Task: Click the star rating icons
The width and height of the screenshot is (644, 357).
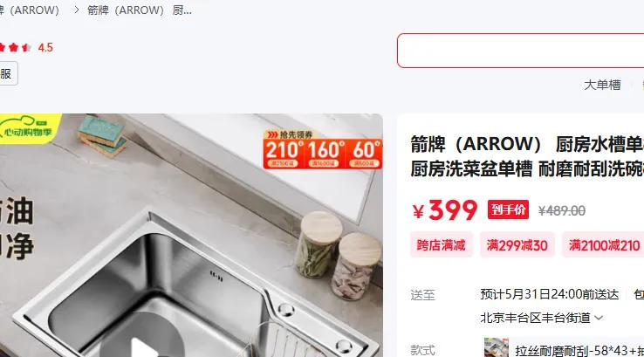Action: 15,48
